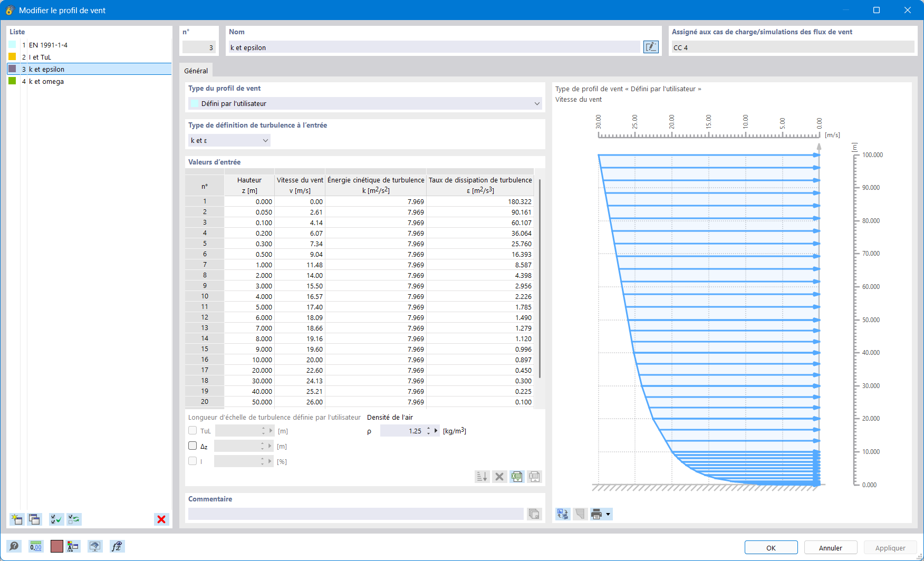Click the new wind profile icon
Image resolution: width=924 pixels, height=561 pixels.
[17, 519]
